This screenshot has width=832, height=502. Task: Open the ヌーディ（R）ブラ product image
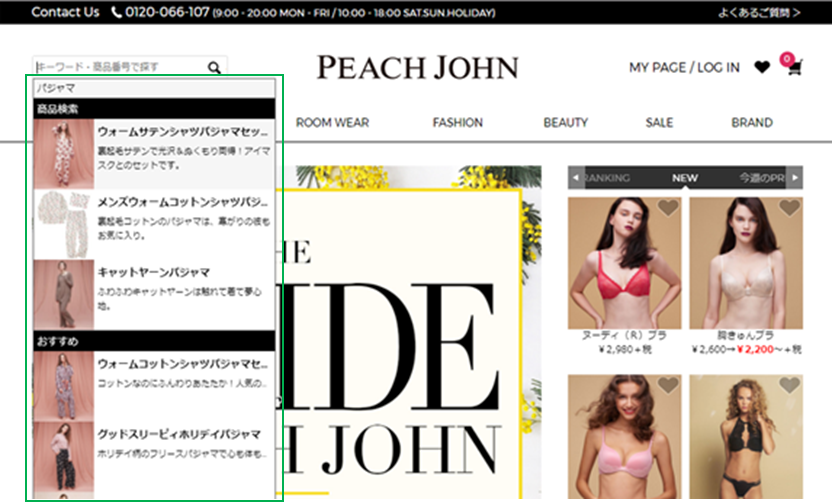pyautogui.click(x=625, y=263)
